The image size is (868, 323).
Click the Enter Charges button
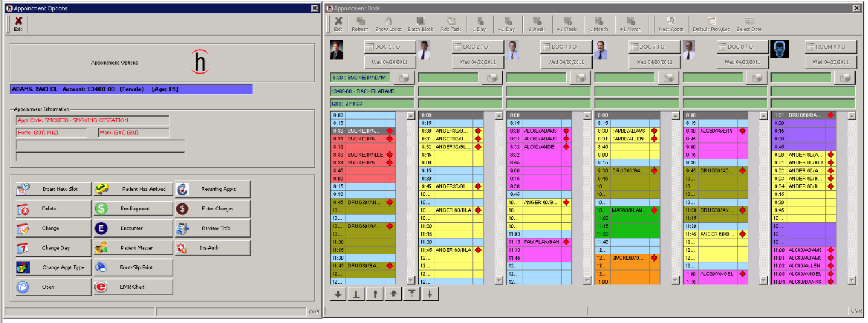(x=213, y=208)
